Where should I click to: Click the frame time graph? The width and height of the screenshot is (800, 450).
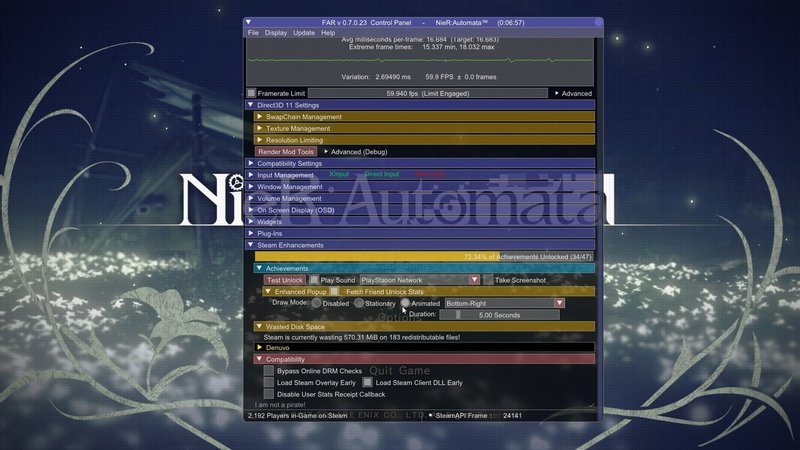tap(420, 60)
